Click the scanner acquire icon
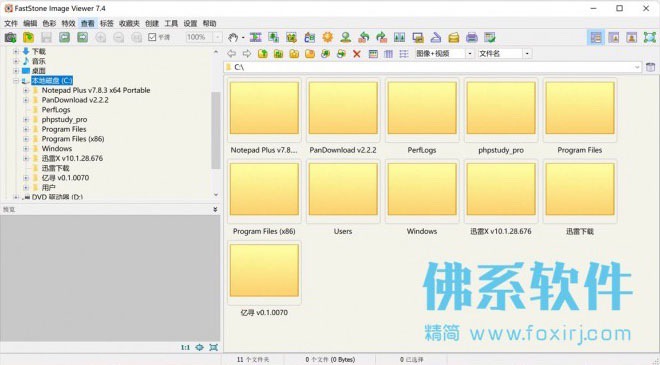The height and width of the screenshot is (365, 660). coord(436,37)
